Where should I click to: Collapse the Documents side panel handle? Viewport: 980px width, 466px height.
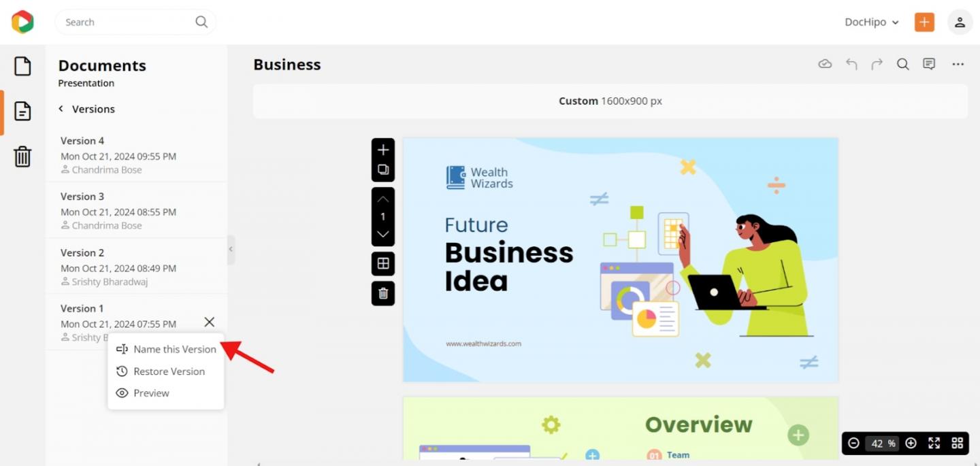[x=231, y=250]
